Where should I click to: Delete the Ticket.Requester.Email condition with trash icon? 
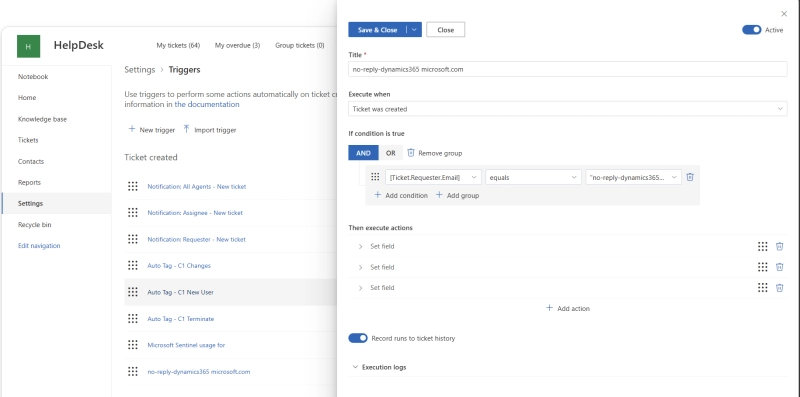pos(690,177)
